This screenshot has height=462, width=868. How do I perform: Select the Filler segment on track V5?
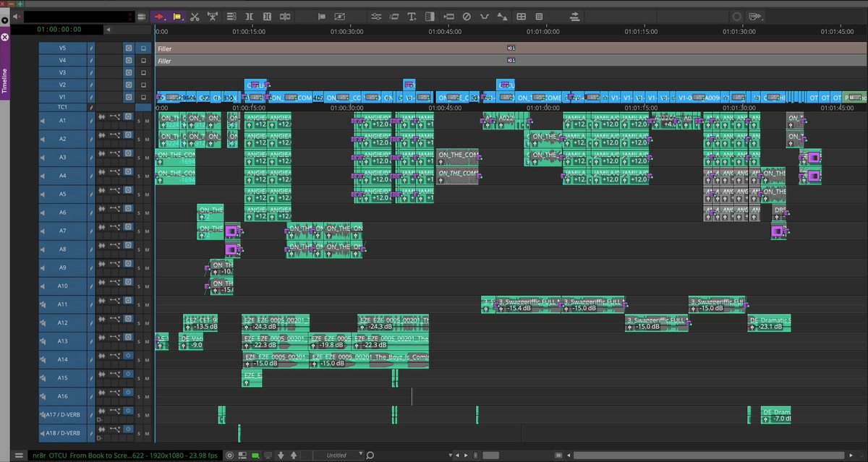511,48
